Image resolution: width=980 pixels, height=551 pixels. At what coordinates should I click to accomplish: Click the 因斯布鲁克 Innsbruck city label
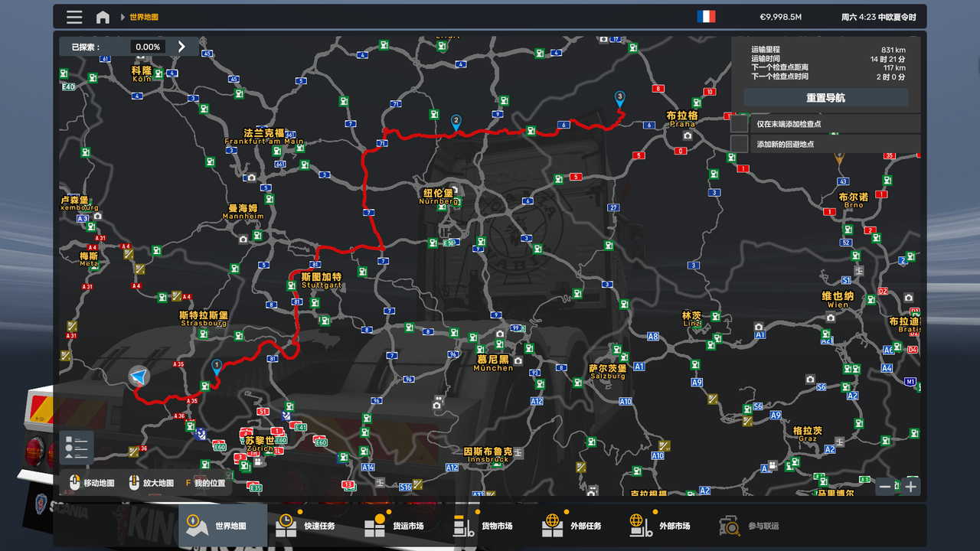(x=488, y=455)
